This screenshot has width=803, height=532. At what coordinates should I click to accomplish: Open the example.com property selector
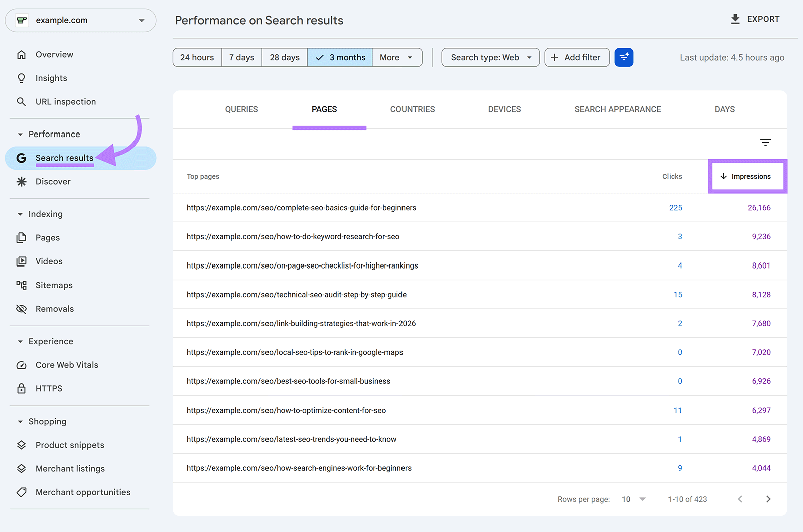(x=80, y=20)
